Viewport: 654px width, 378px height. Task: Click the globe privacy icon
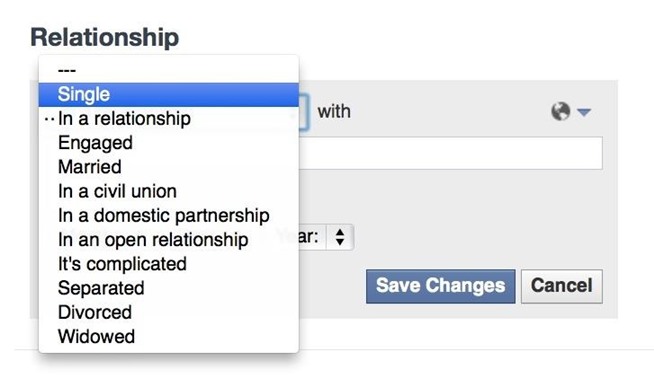[x=561, y=111]
